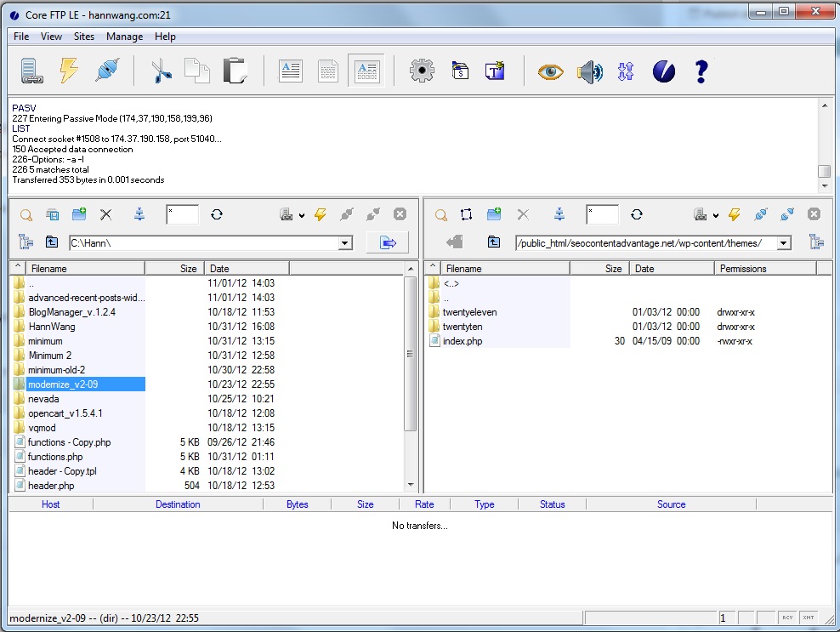Expand the remote path dropdown arrow
This screenshot has width=840, height=632.
[x=784, y=243]
